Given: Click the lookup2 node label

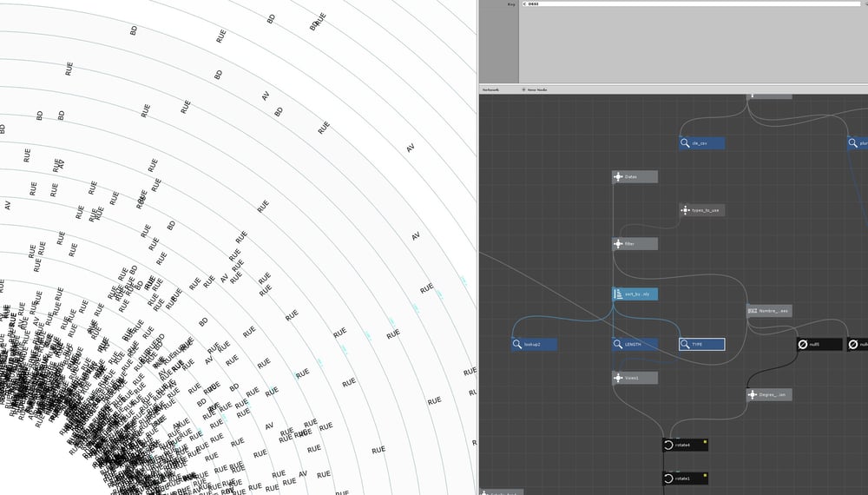Looking at the screenshot, I should [532, 345].
